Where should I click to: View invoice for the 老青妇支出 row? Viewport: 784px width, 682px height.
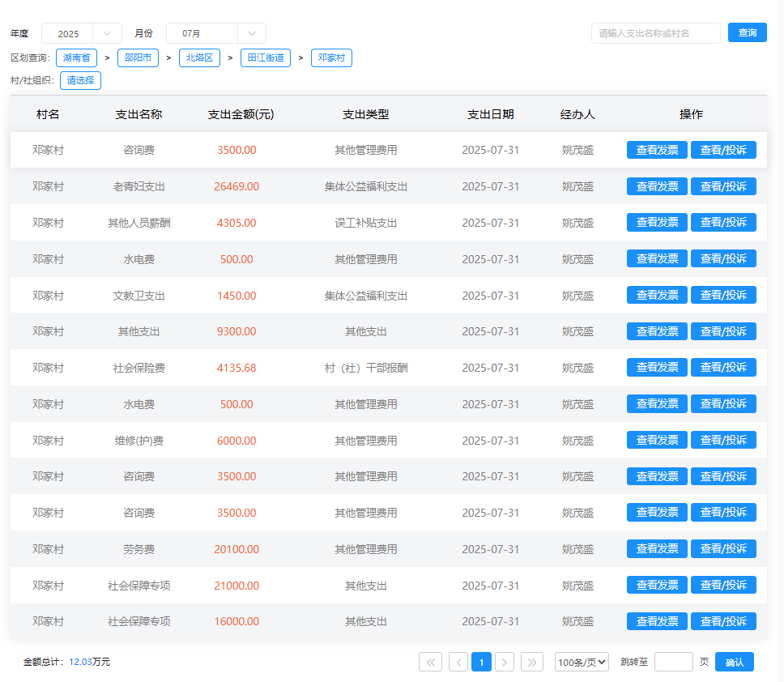(x=656, y=186)
